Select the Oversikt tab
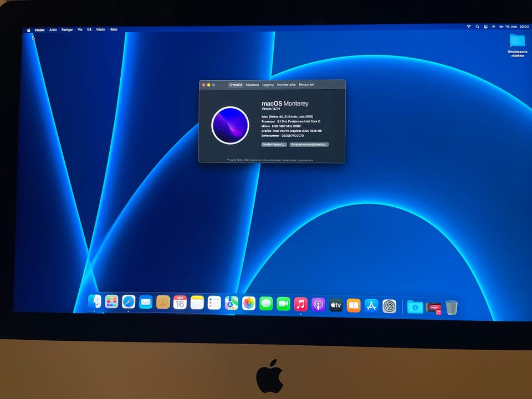This screenshot has height=399, width=532. click(236, 85)
